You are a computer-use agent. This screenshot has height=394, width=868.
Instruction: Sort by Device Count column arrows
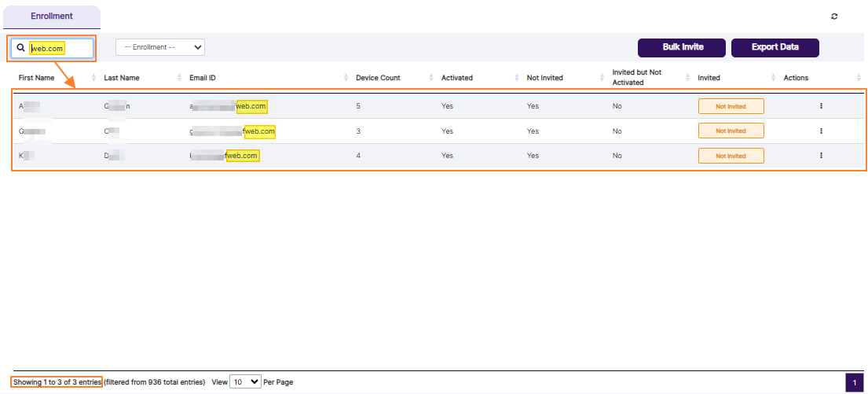click(x=431, y=78)
